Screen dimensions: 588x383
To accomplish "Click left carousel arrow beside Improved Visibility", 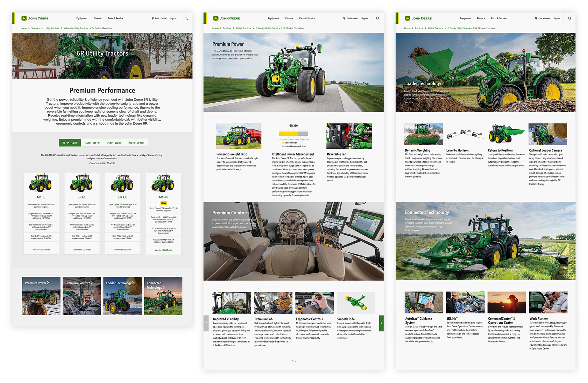I will pyautogui.click(x=206, y=323).
